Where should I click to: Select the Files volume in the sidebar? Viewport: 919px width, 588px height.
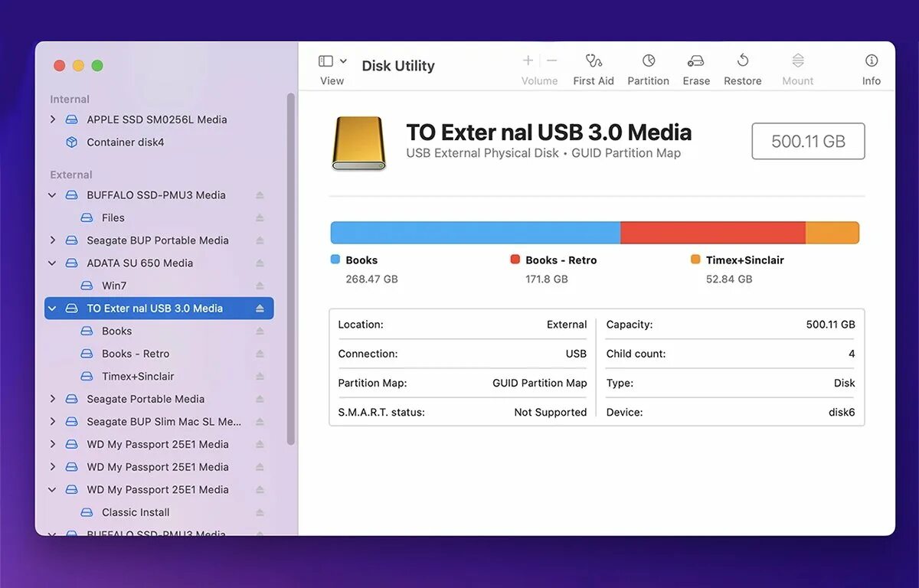159,218
